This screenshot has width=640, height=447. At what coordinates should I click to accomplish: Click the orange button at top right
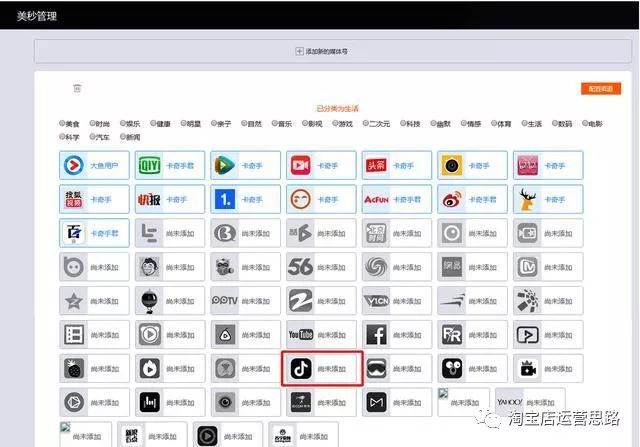pyautogui.click(x=601, y=89)
